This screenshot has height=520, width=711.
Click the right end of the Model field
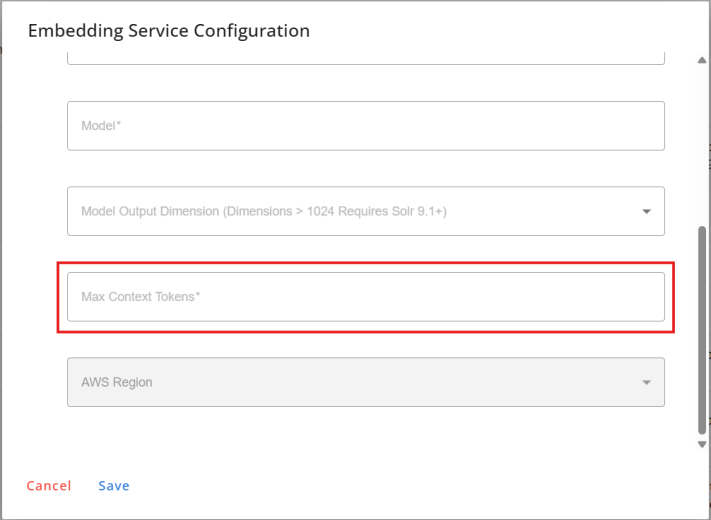point(640,126)
